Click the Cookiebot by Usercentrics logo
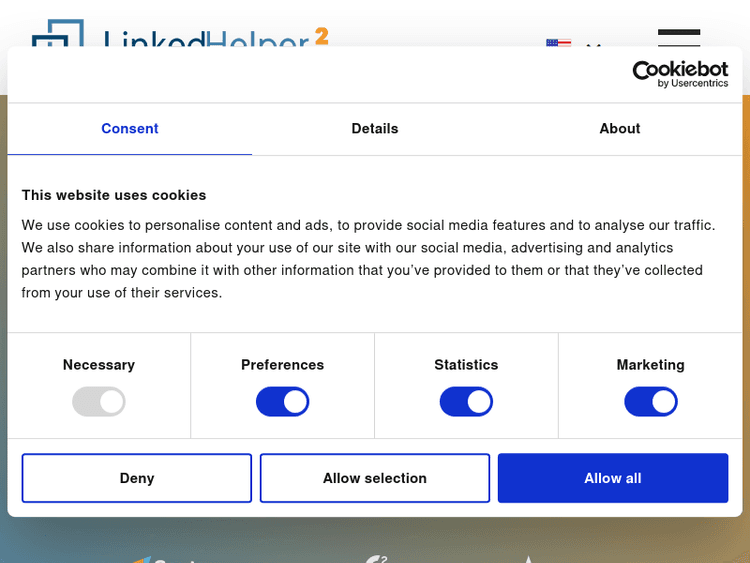The width and height of the screenshot is (750, 563). pos(680,74)
